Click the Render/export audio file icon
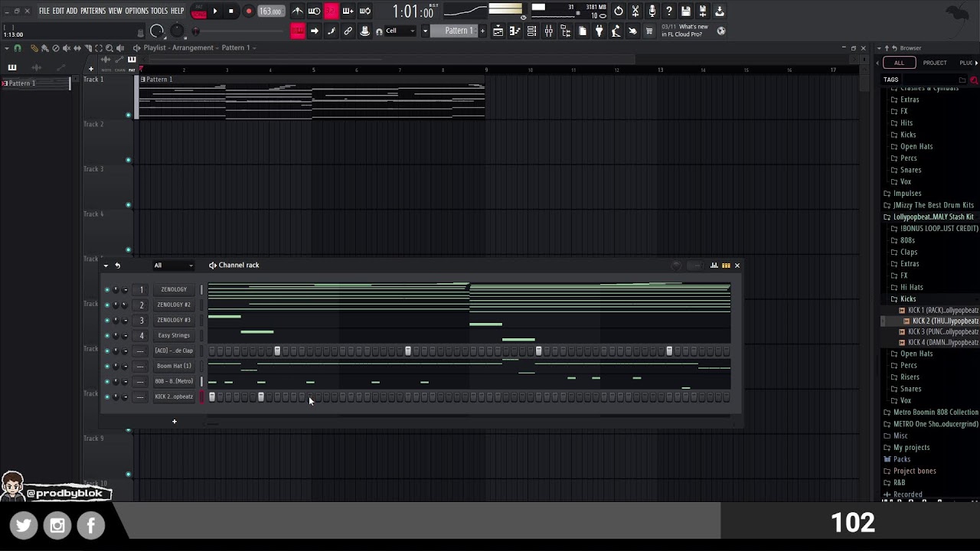Viewport: 980px width, 551px height. (x=703, y=11)
